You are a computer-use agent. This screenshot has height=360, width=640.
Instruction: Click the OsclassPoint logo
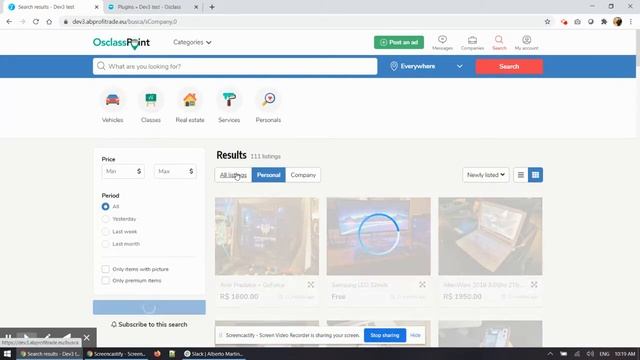(121, 43)
